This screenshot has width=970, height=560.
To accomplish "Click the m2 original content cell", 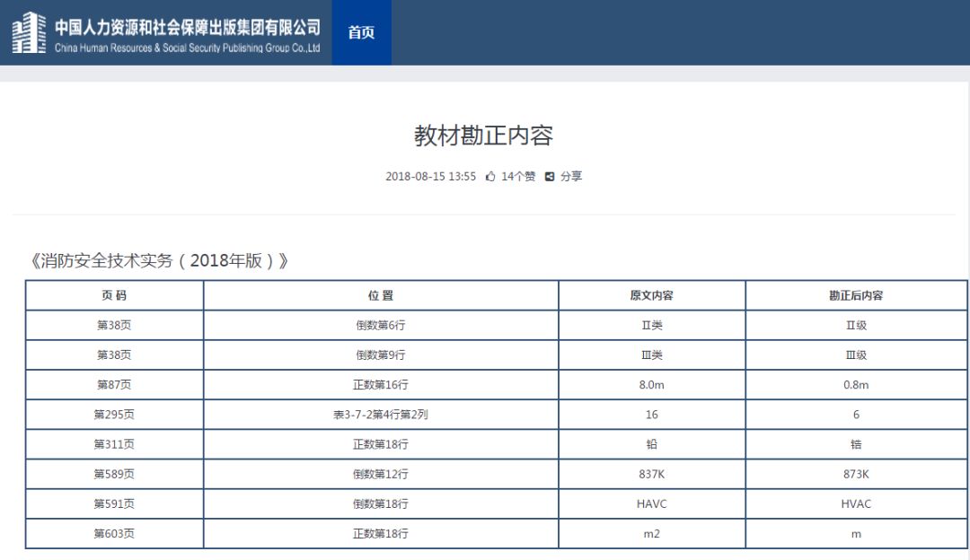I will pos(652,533).
